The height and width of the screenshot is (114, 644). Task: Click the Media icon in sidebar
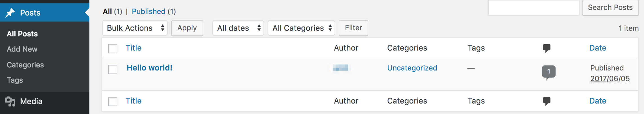[x=10, y=101]
